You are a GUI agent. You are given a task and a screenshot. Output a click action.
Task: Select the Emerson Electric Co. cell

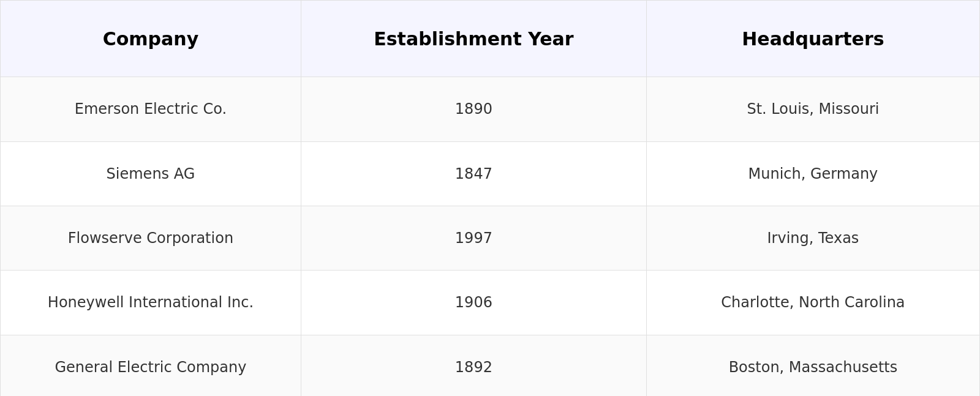click(x=151, y=109)
